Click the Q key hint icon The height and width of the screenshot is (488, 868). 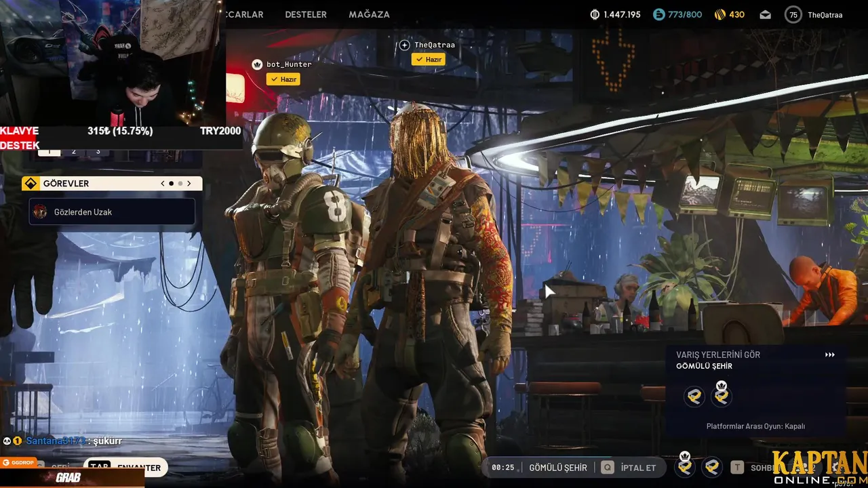(608, 468)
